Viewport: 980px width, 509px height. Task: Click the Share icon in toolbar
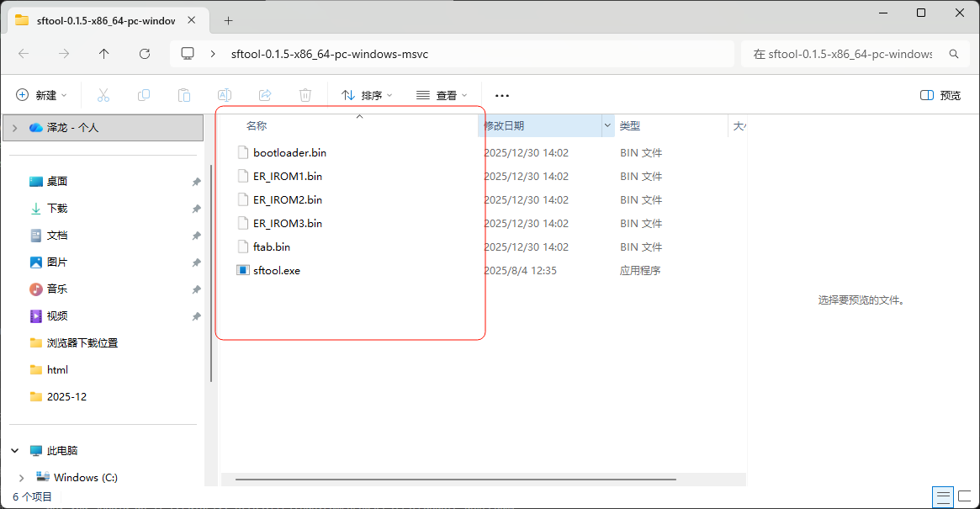[x=265, y=95]
